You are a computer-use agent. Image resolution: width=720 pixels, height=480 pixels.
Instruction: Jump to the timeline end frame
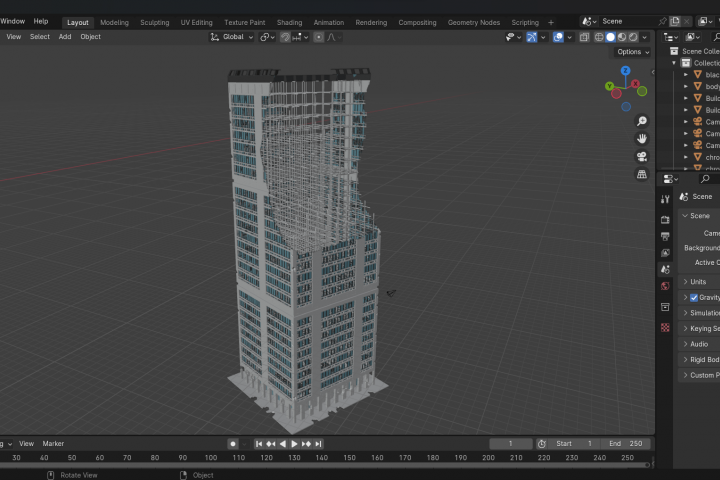(318, 444)
